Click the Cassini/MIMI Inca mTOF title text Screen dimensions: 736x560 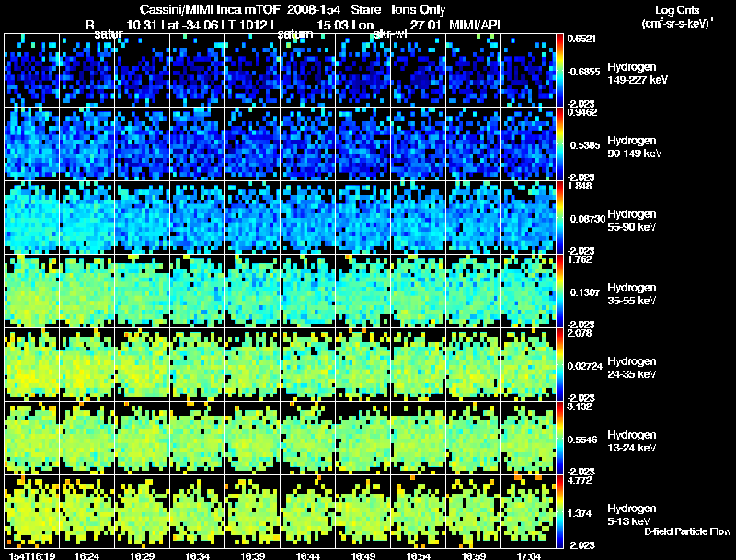click(210, 9)
